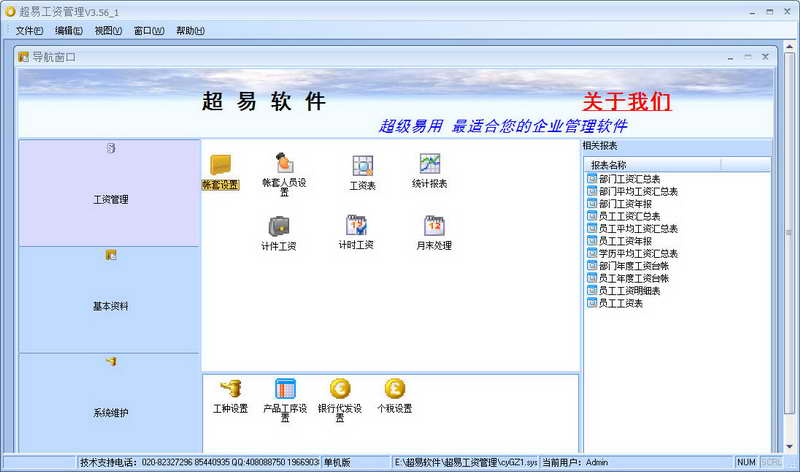
Task: Open 员工年度工资台帐 report
Action: point(628,278)
